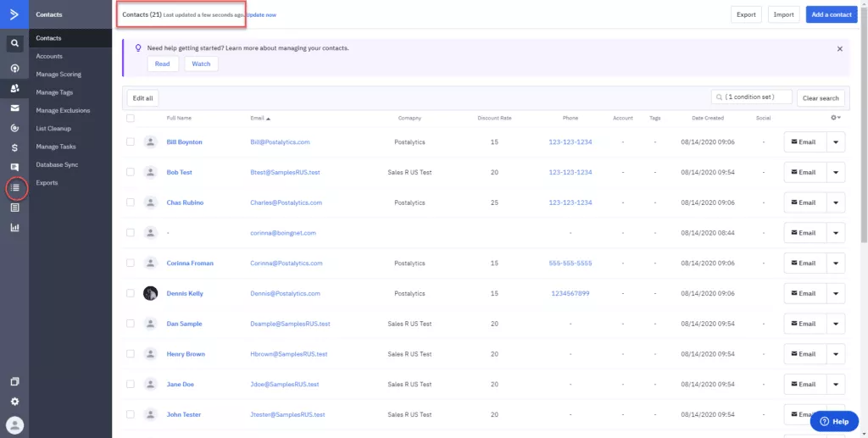868x438 pixels.
Task: Toggle the select-all checkbox in table header
Action: pos(130,118)
